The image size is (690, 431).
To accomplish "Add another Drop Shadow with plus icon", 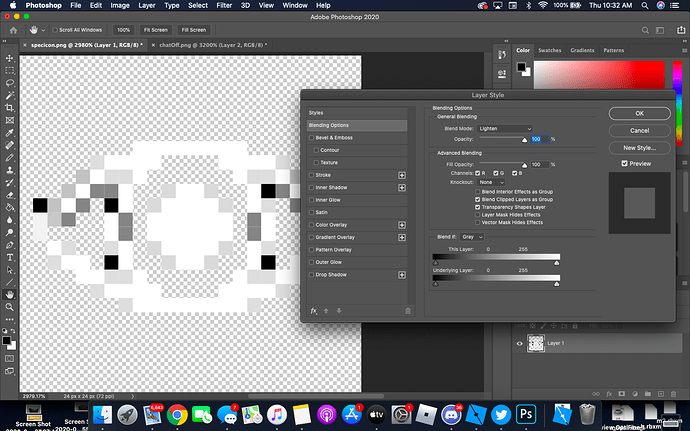I will (402, 275).
